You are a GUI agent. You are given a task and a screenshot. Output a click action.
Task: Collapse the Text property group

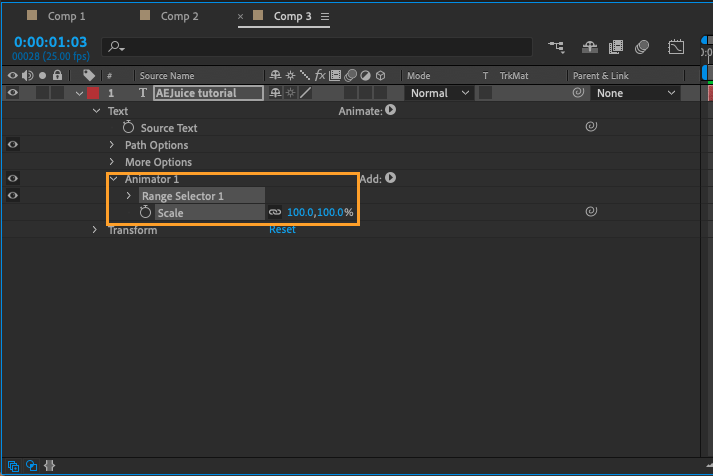tap(96, 110)
